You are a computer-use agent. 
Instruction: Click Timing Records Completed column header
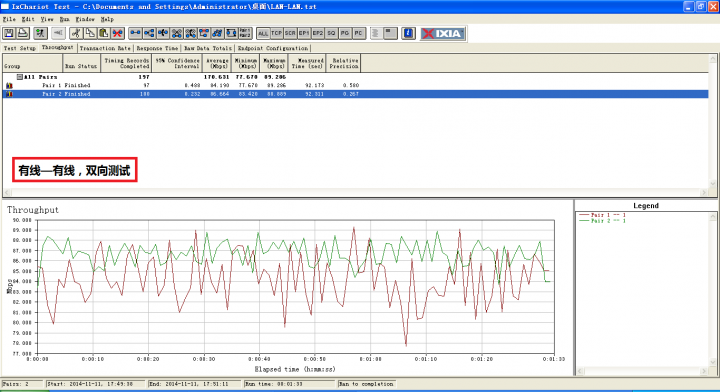point(126,63)
